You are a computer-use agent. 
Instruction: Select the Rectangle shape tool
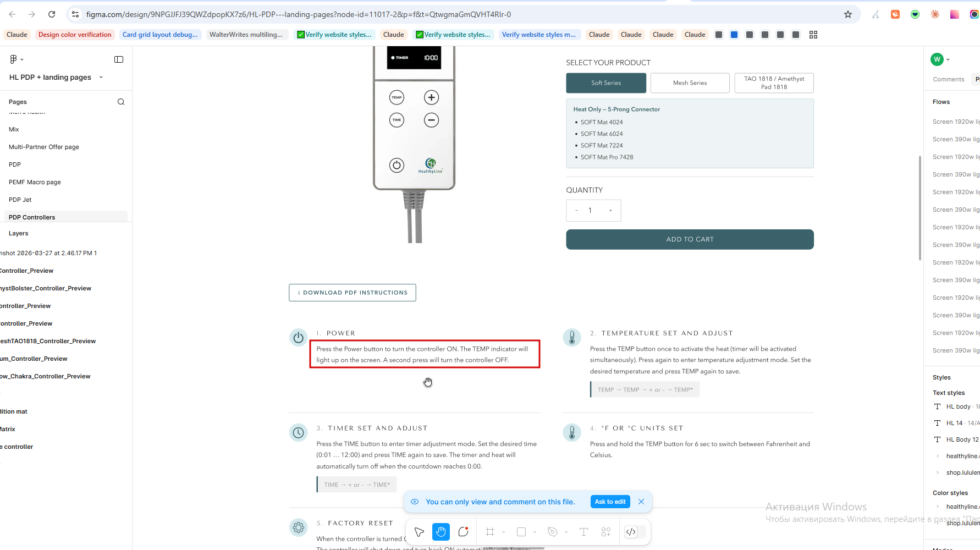point(521,532)
